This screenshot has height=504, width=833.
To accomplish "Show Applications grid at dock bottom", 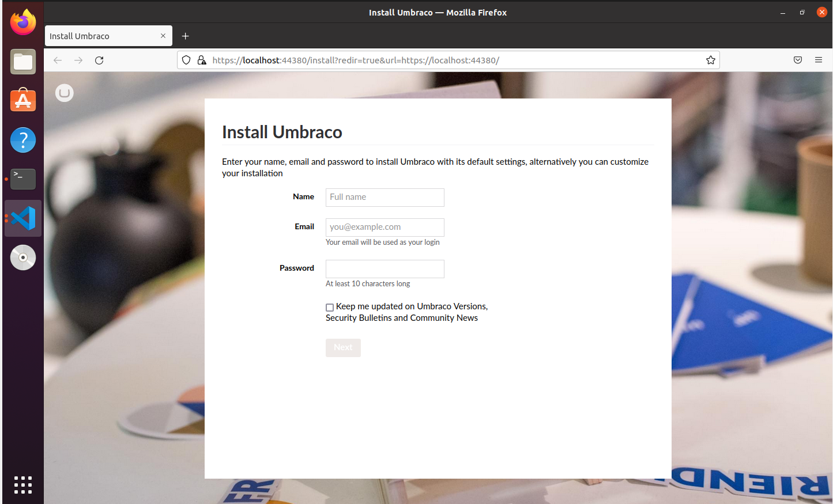I will tap(23, 484).
